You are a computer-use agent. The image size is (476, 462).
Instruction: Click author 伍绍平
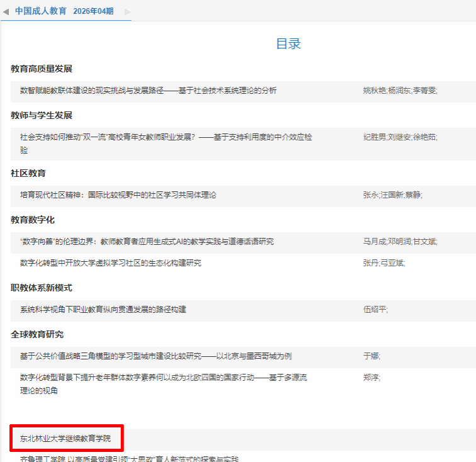(374, 310)
